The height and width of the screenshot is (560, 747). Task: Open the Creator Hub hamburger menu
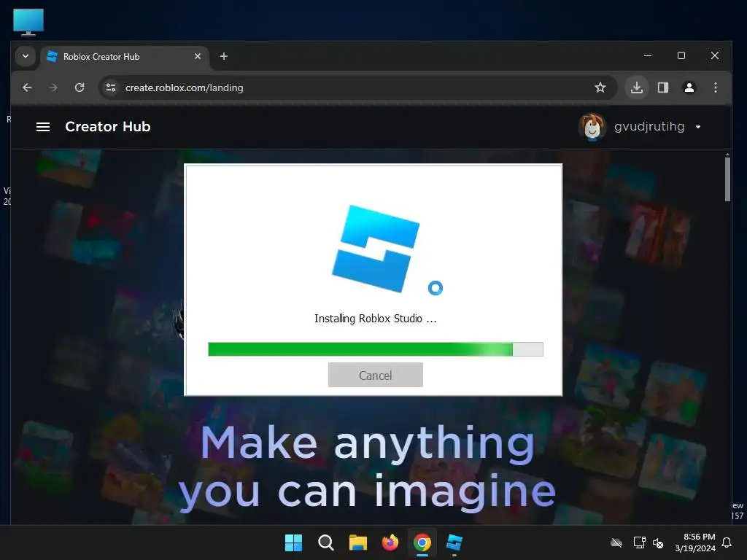click(x=43, y=127)
